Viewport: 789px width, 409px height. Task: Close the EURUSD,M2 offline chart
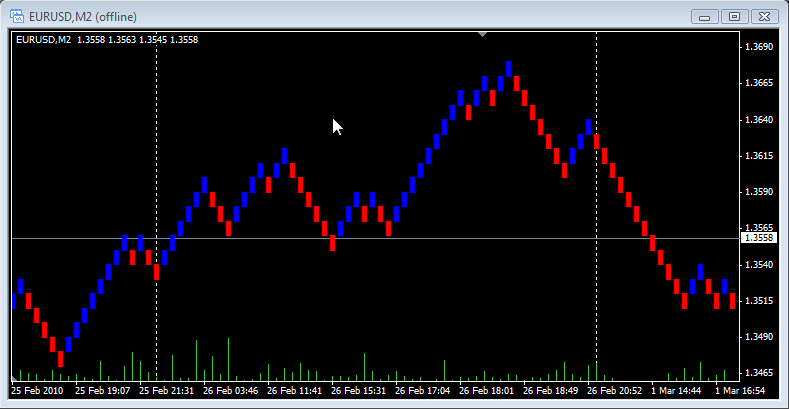pos(764,16)
